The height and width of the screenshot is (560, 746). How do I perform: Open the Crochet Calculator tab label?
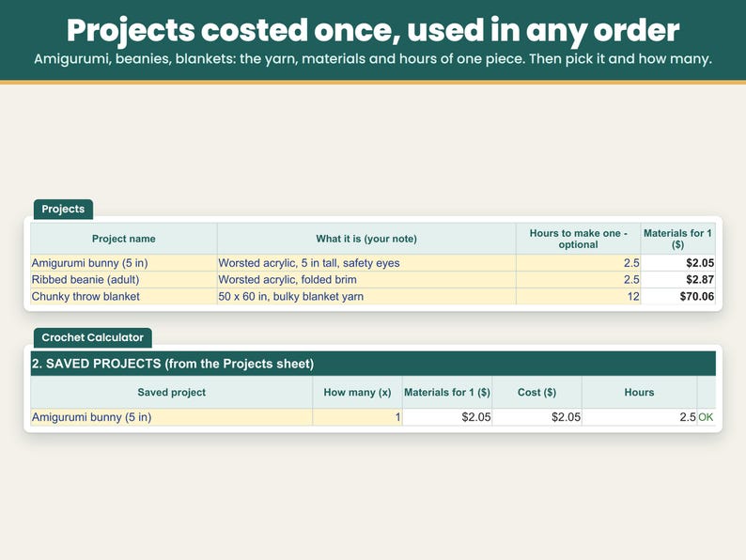[x=92, y=337]
